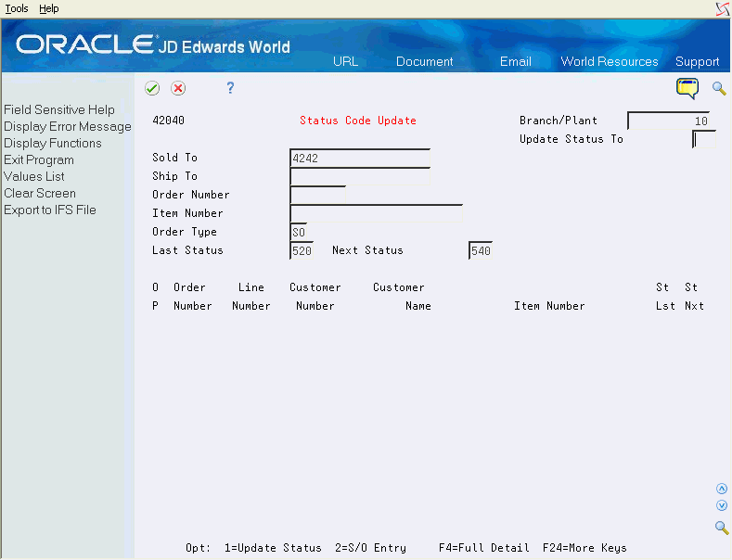Focus the Sold To field containing 4242
Screen dimensions: 732x560
click(360, 158)
